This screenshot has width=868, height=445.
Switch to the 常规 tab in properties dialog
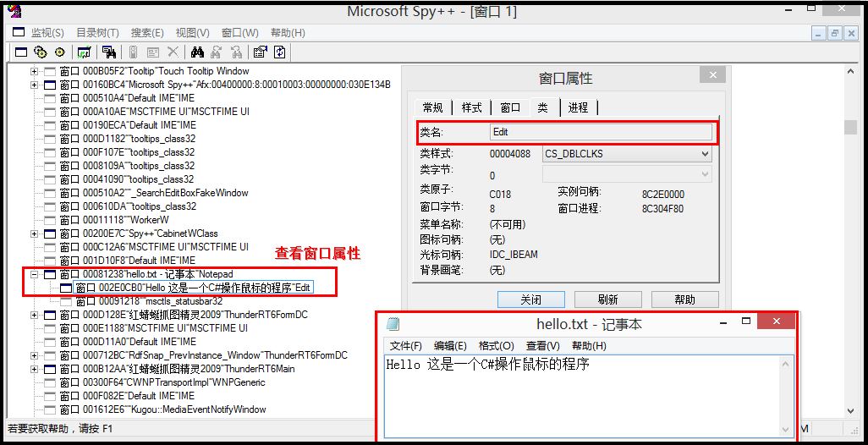tap(433, 107)
